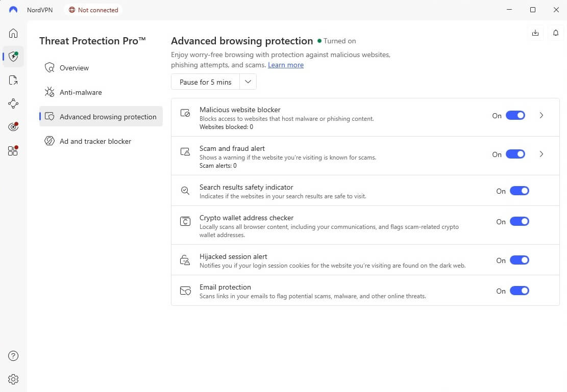567x392 pixels.
Task: Toggle the Search results safety indicator
Action: click(520, 191)
